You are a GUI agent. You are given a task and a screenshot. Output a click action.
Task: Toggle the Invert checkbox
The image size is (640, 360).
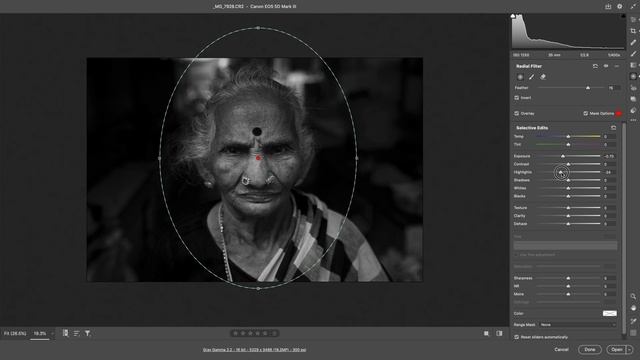[x=517, y=98]
